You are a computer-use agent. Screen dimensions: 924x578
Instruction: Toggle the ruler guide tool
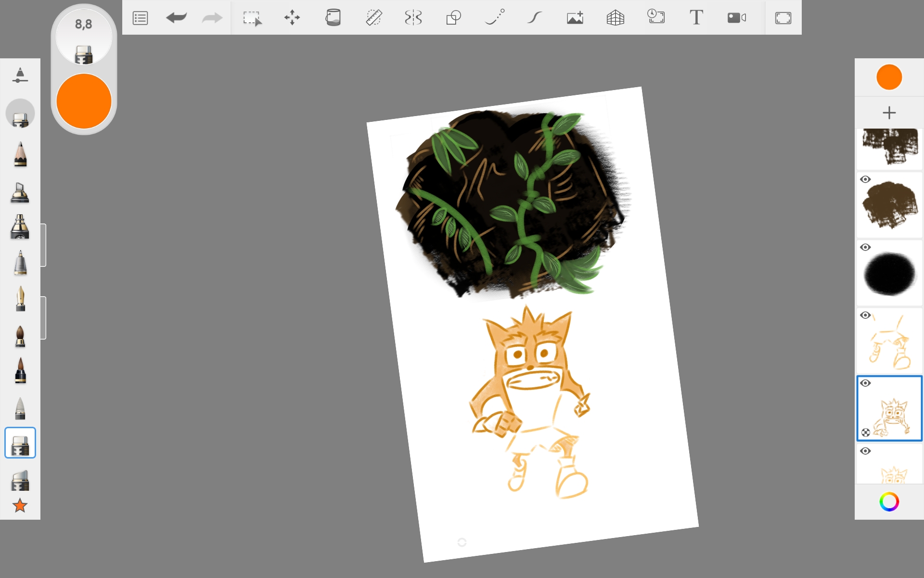373,18
